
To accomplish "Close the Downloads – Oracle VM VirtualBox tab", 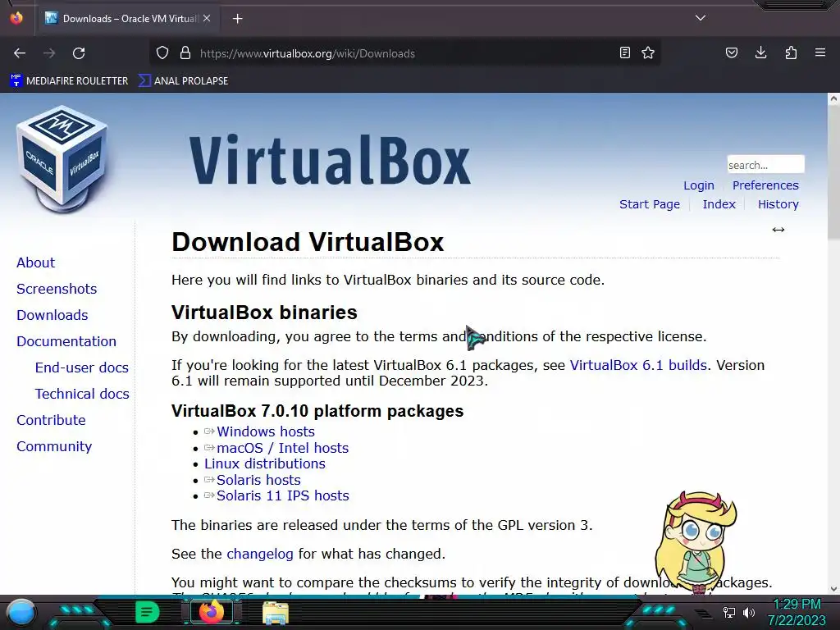I will 207,18.
